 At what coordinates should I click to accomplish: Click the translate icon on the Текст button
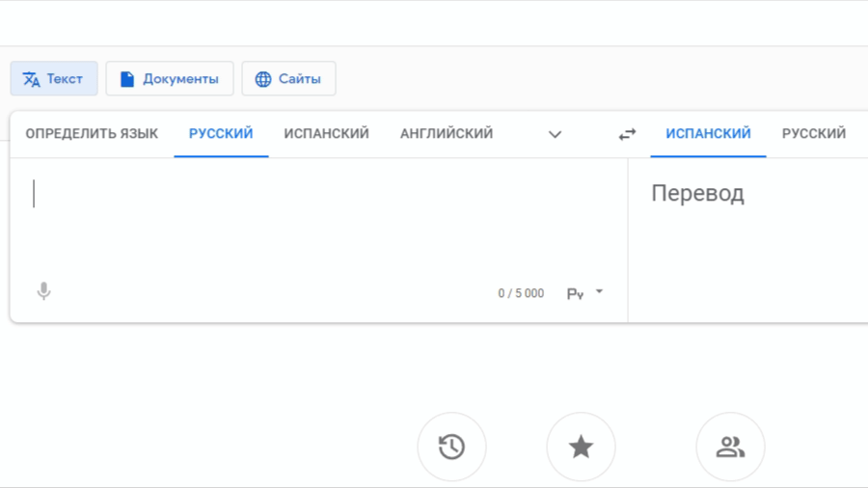click(31, 79)
